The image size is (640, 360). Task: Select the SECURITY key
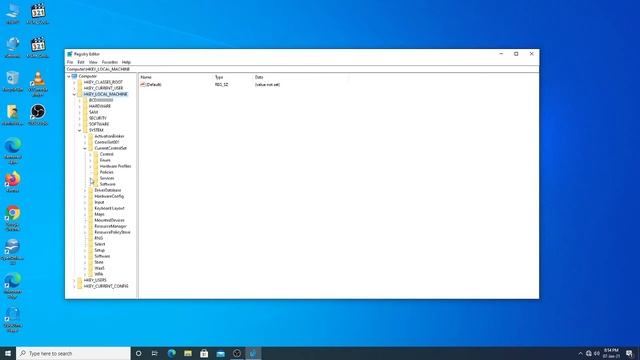(x=98, y=118)
